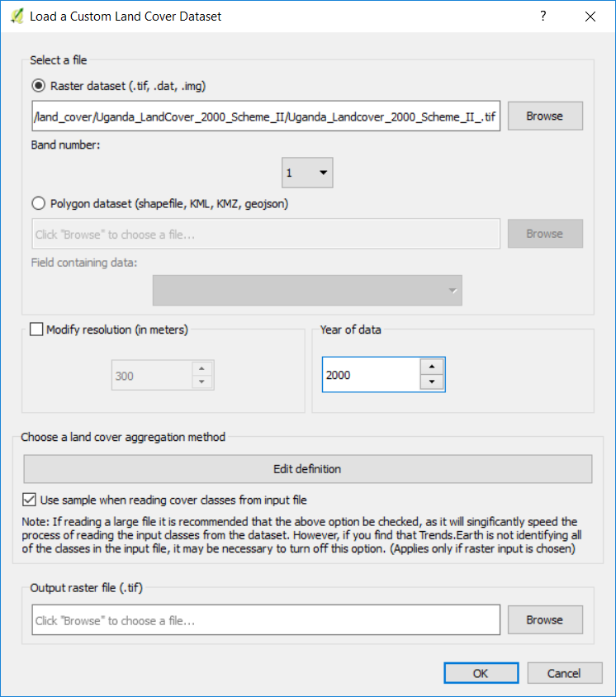The image size is (616, 697).
Task: Decrease the Year of data value
Action: tap(432, 382)
